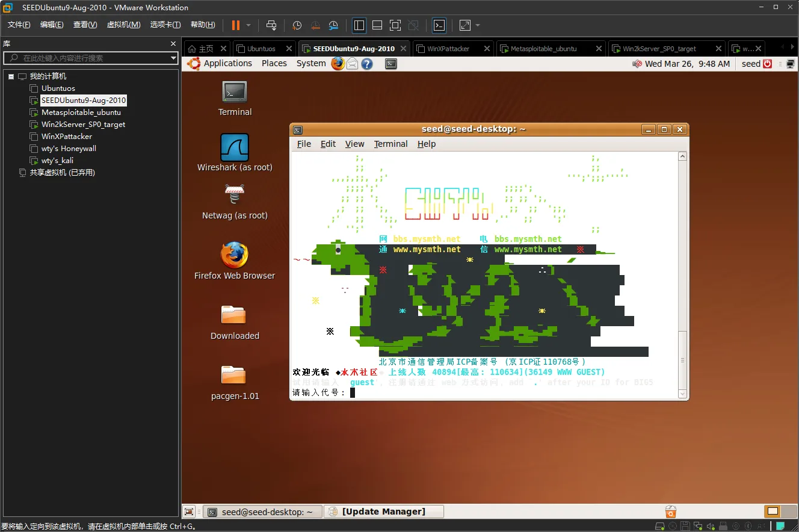Open the blue help question-mark icon
The image size is (799, 532).
tap(367, 63)
